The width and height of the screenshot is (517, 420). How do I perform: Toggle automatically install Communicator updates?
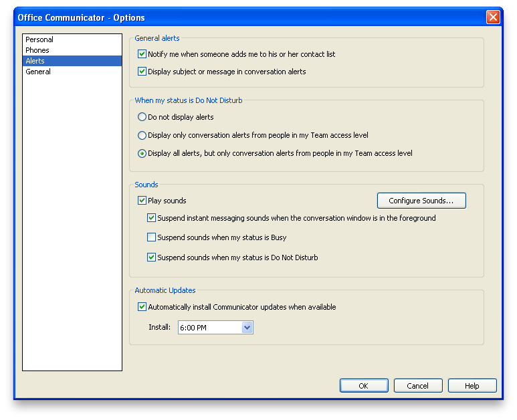click(142, 308)
